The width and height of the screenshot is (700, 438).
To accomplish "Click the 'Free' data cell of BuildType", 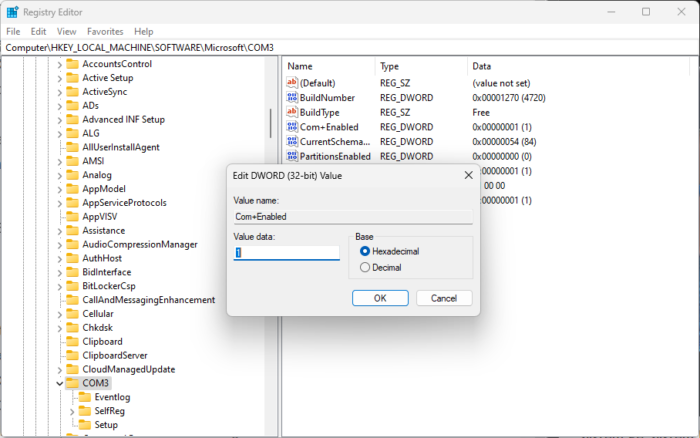I will 481,113.
